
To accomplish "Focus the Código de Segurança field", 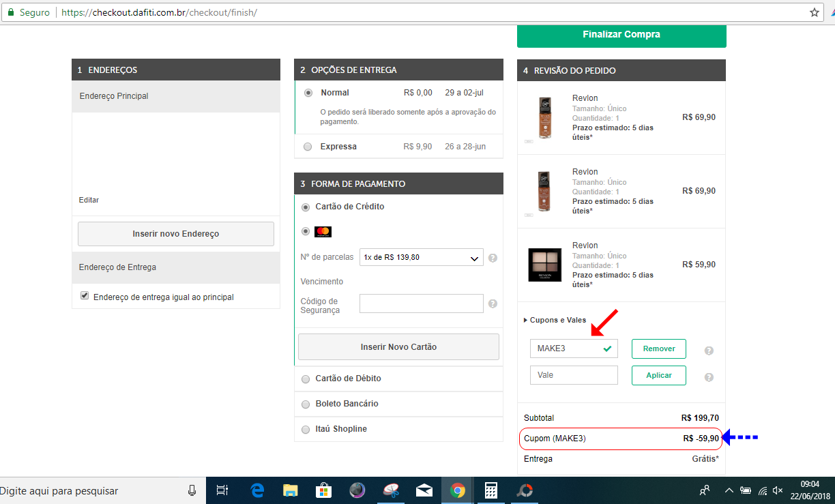I will coord(422,303).
